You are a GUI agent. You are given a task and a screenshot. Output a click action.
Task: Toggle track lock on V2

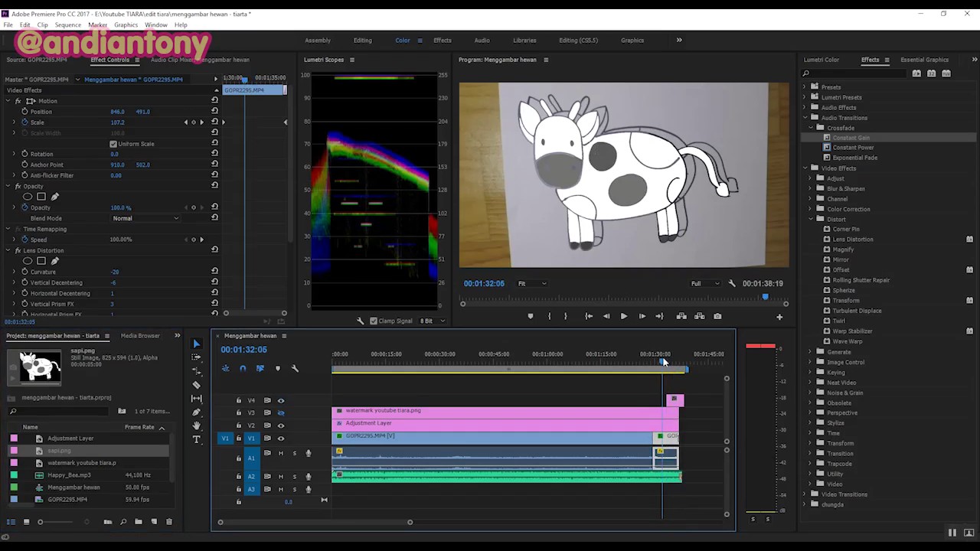point(238,425)
